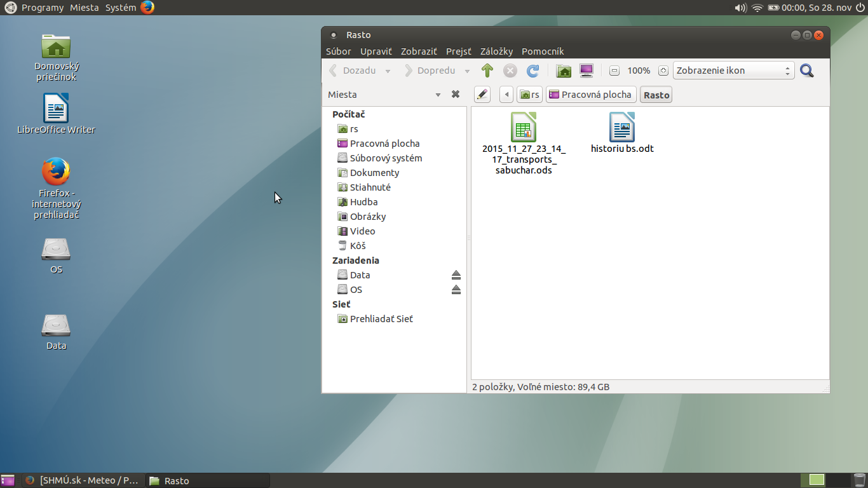Open the volume control in the top panel

[740, 8]
